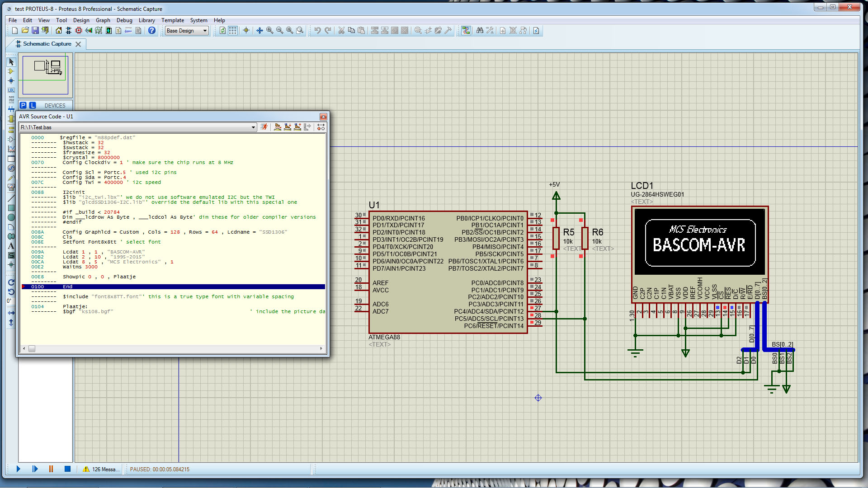Click the rotation angle field
The image size is (868, 488).
[x=10, y=301]
